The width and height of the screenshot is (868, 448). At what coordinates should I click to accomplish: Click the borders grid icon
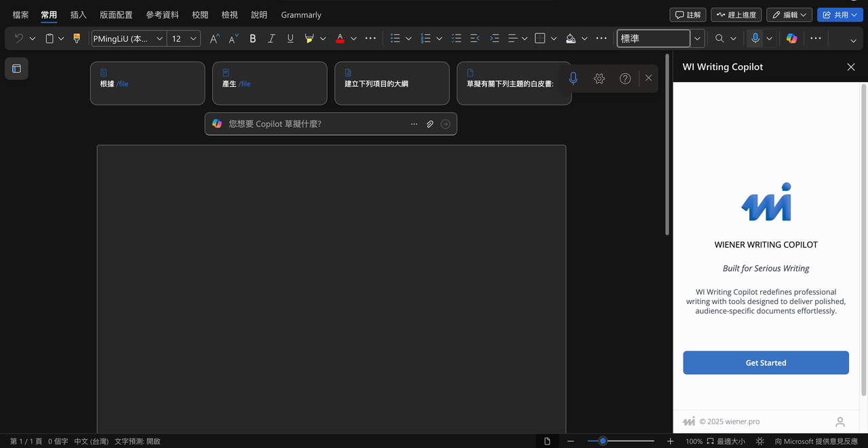coord(540,39)
